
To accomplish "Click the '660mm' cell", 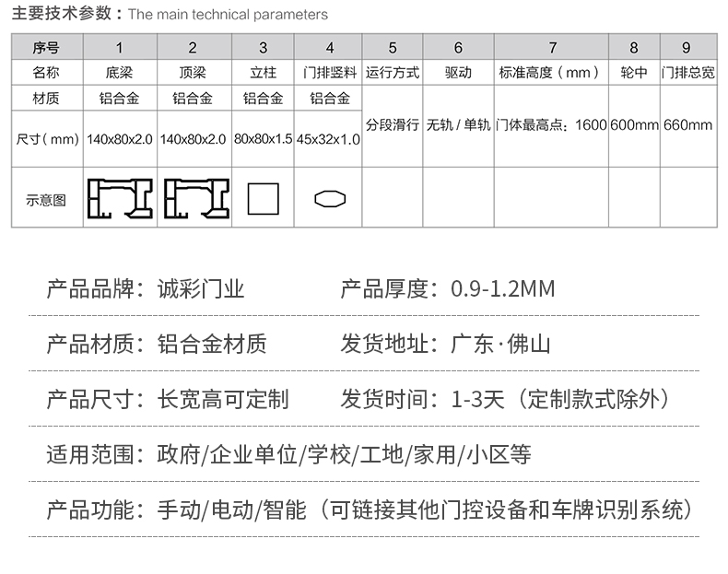I will [687, 124].
